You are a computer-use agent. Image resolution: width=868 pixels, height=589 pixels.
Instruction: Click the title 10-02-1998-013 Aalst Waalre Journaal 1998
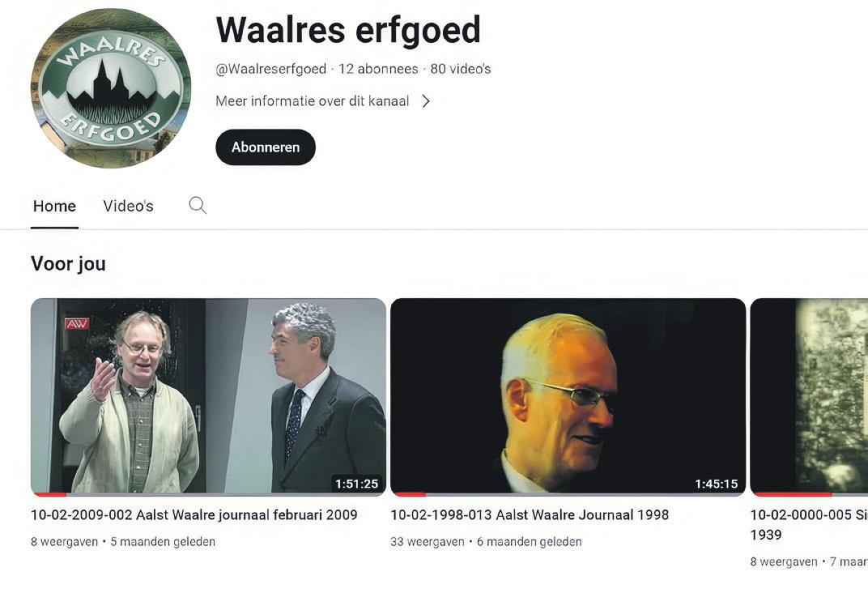click(530, 514)
